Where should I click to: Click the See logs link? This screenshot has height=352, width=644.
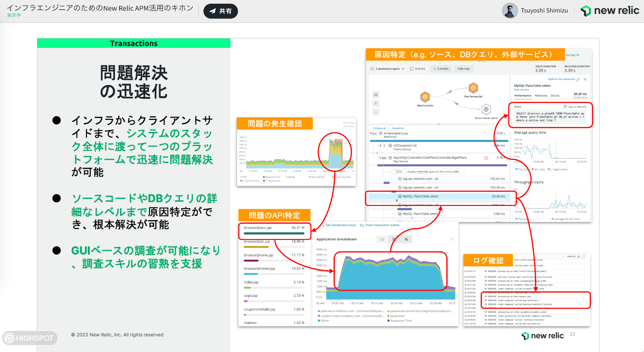coord(572,55)
